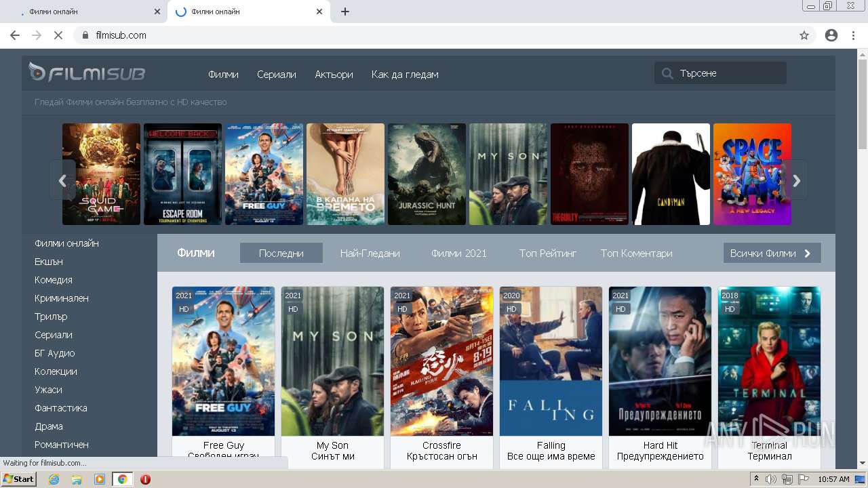Switch to Chrome taskbar icon
Screen dimensions: 868x488
pyautogui.click(x=122, y=479)
